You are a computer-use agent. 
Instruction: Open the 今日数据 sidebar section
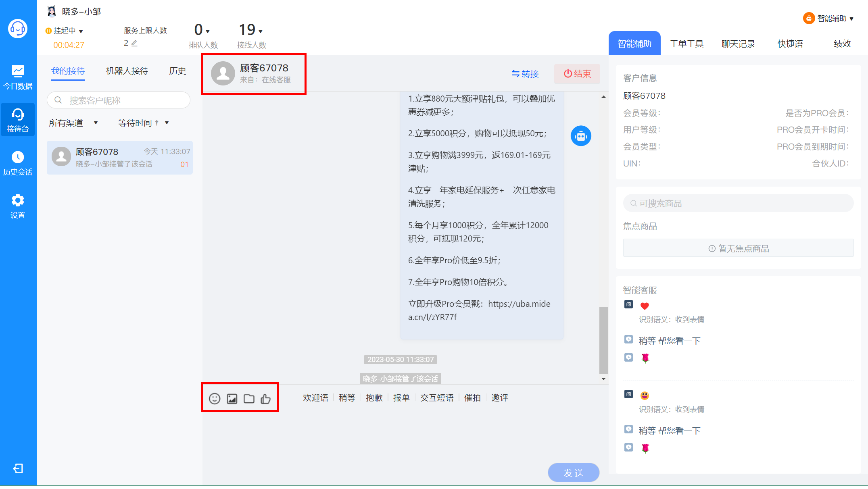pos(18,77)
